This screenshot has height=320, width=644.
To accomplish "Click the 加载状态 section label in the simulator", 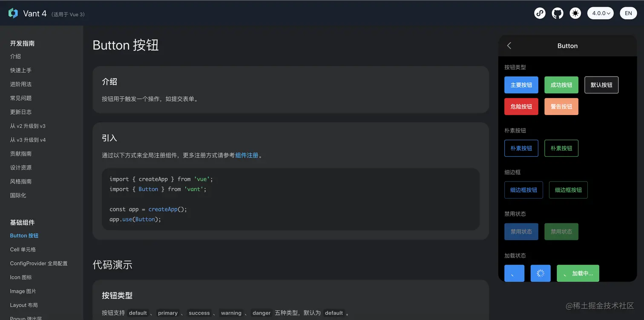I will (x=515, y=256).
